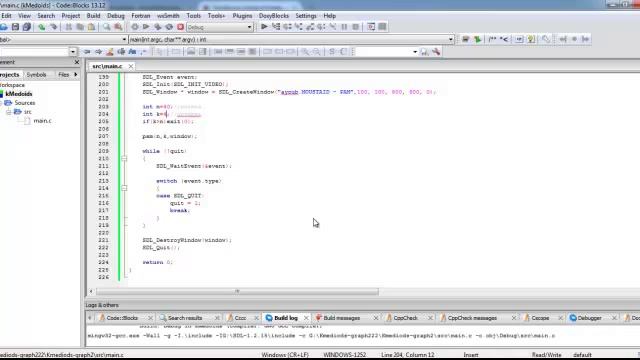Close the src\main.c editor tab
The image size is (640, 360).
(x=131, y=66)
